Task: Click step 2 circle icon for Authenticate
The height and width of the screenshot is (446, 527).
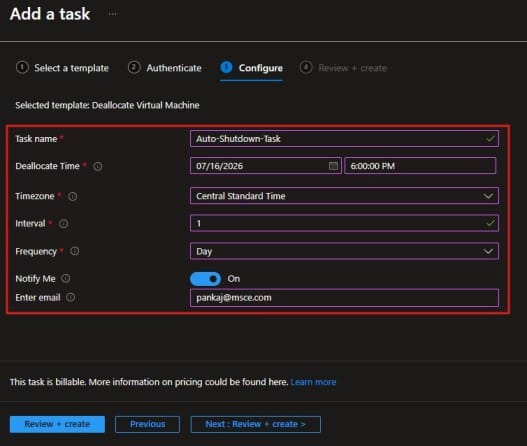Action: coord(134,68)
